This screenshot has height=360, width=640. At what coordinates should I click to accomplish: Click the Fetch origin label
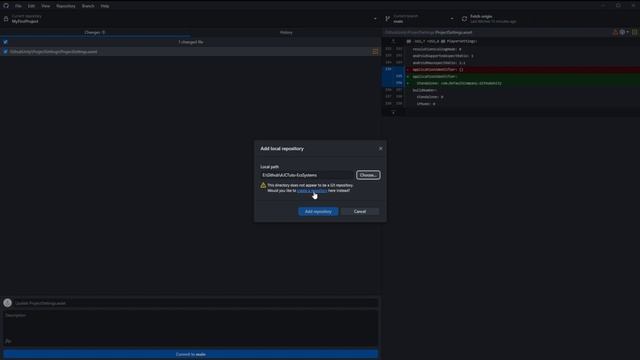(481, 16)
